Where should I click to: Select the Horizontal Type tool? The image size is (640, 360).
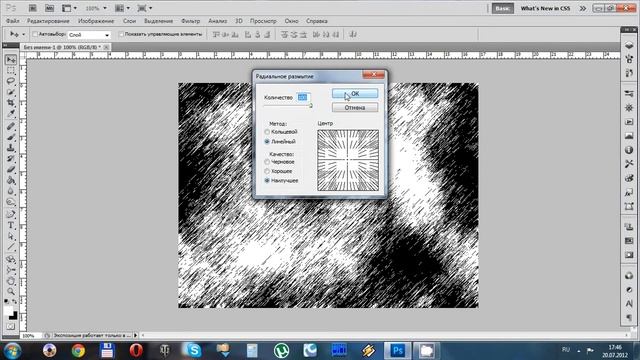(11, 225)
